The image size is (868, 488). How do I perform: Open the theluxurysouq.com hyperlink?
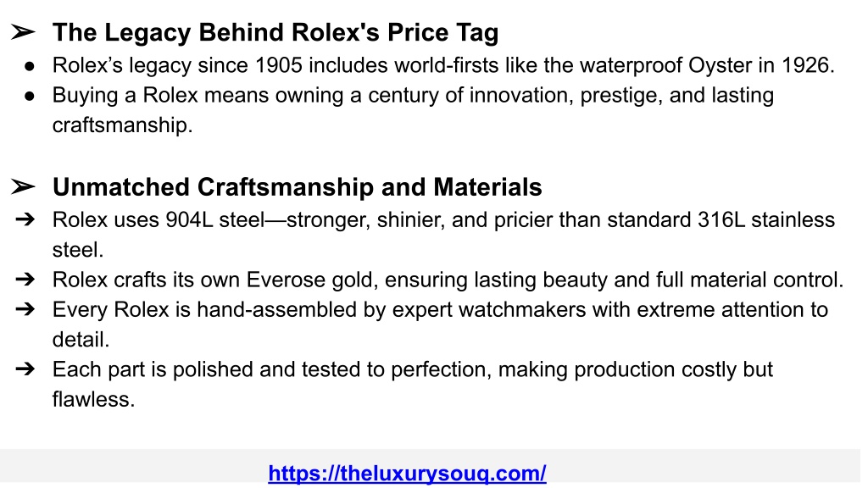pos(407,474)
